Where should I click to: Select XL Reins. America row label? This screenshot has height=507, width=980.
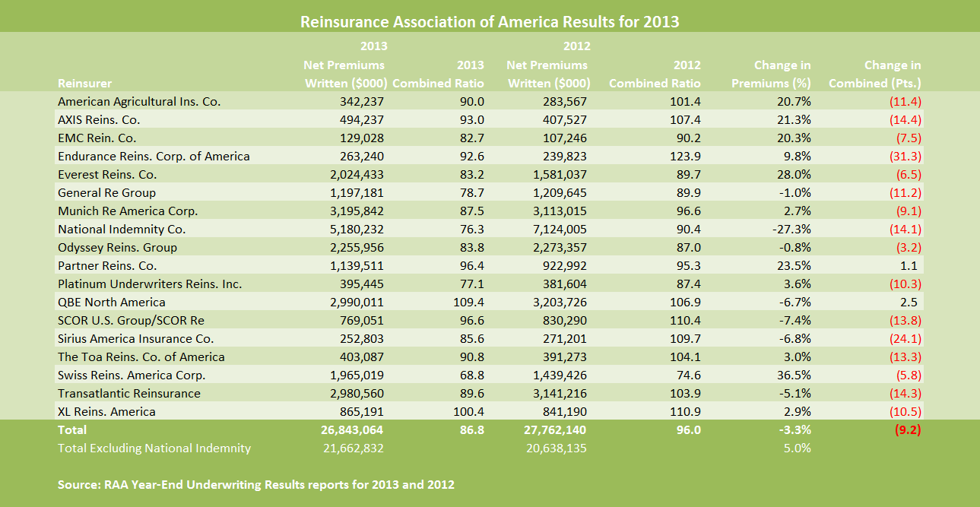click(106, 411)
